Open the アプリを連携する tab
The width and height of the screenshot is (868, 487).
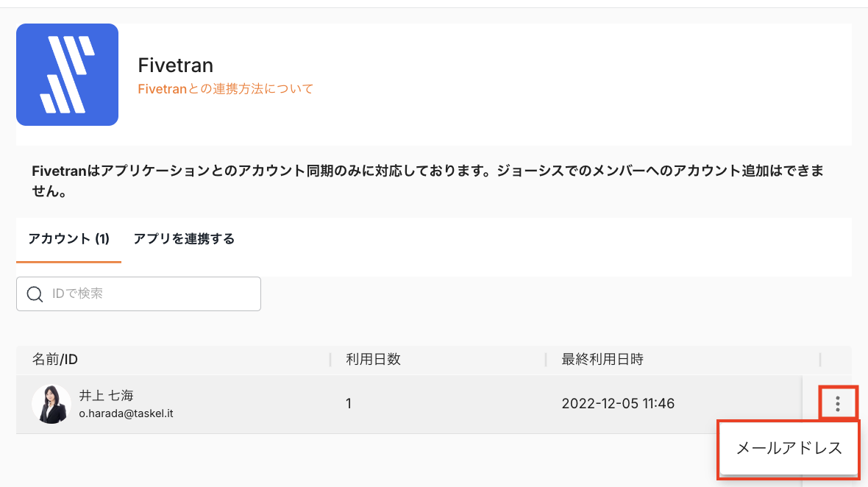(184, 239)
